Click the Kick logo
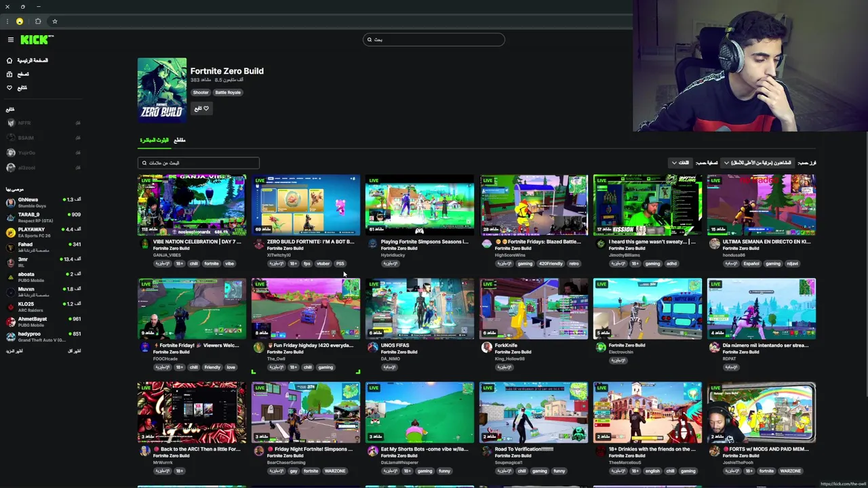The width and height of the screenshot is (868, 488). [35, 39]
